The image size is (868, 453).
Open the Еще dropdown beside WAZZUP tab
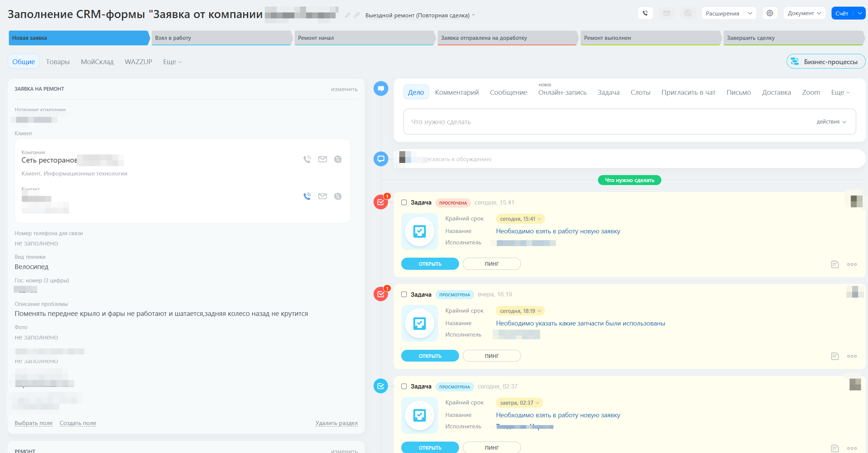[172, 62]
